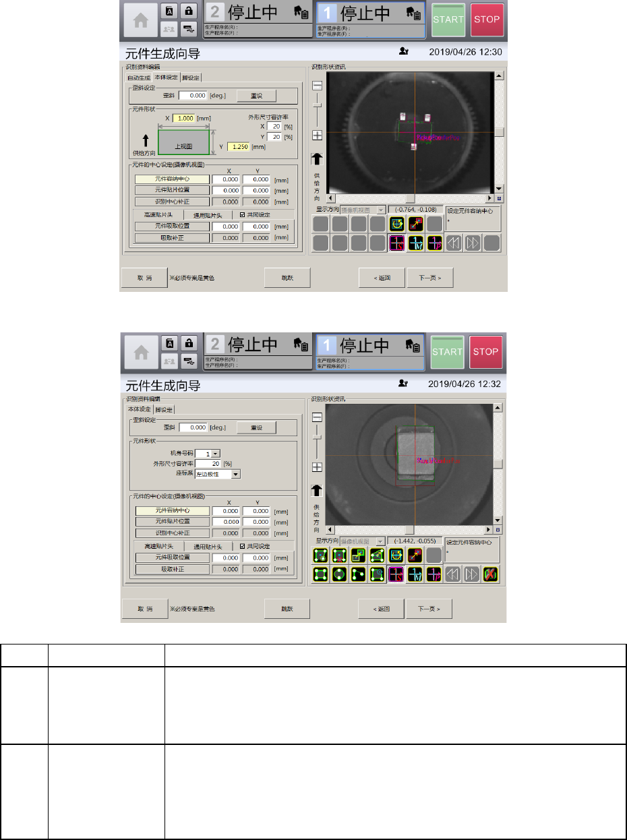This screenshot has width=627, height=840.
Task: Click the blue rotate icon in the 12:32 toolbar
Action: pos(397,556)
